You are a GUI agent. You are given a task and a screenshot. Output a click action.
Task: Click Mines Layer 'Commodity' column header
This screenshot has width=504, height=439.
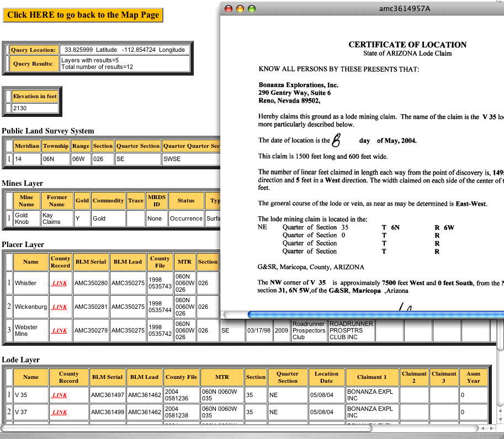coord(108,200)
